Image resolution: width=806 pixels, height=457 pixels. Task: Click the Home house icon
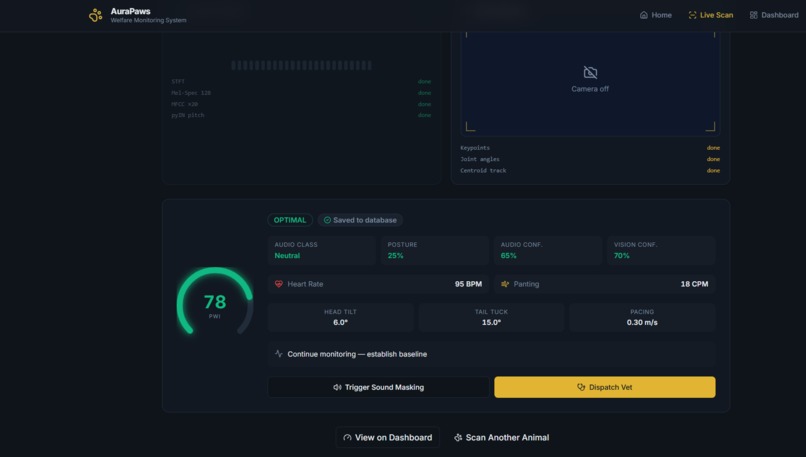(x=644, y=15)
